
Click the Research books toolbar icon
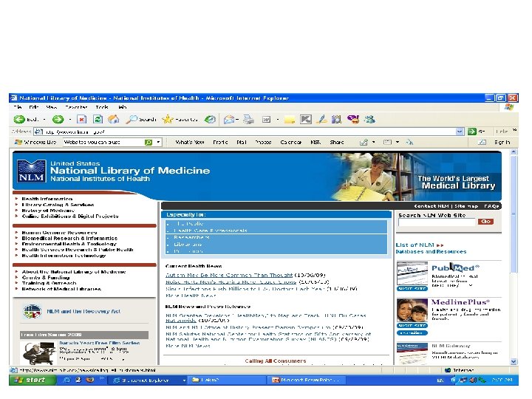(336, 120)
